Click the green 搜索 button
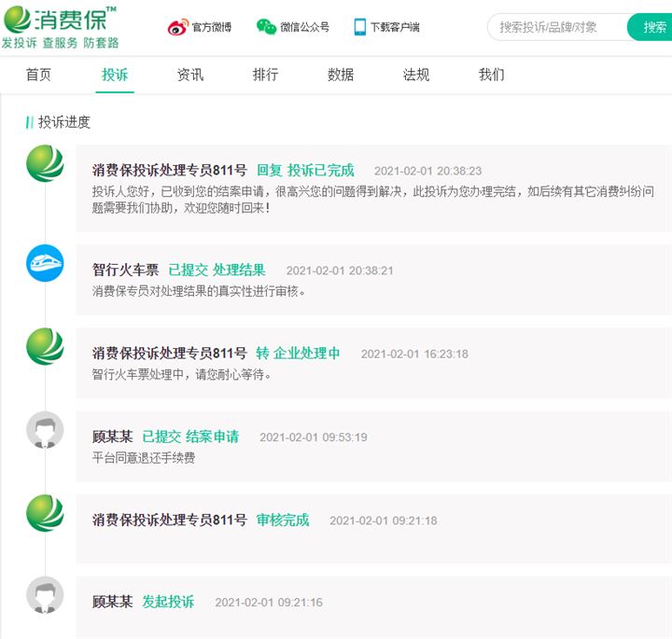 [651, 27]
